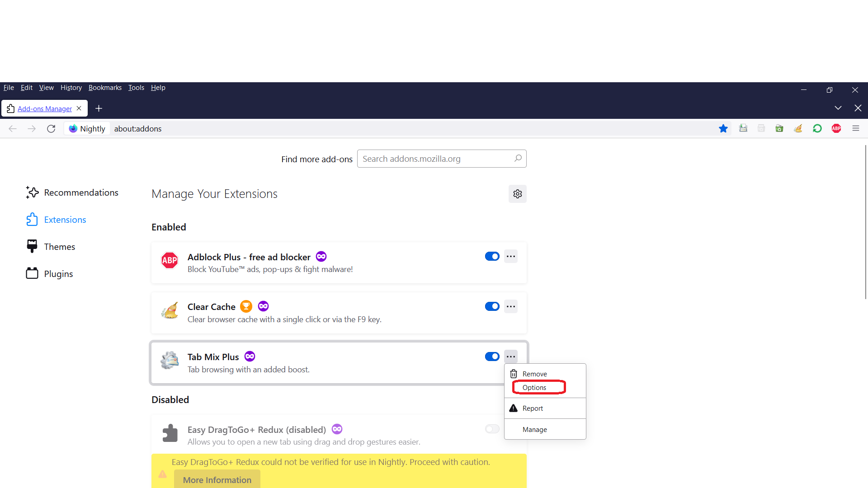The image size is (868, 488).
Task: Choose Options from the Tab Mix Plus menu
Action: (545, 388)
